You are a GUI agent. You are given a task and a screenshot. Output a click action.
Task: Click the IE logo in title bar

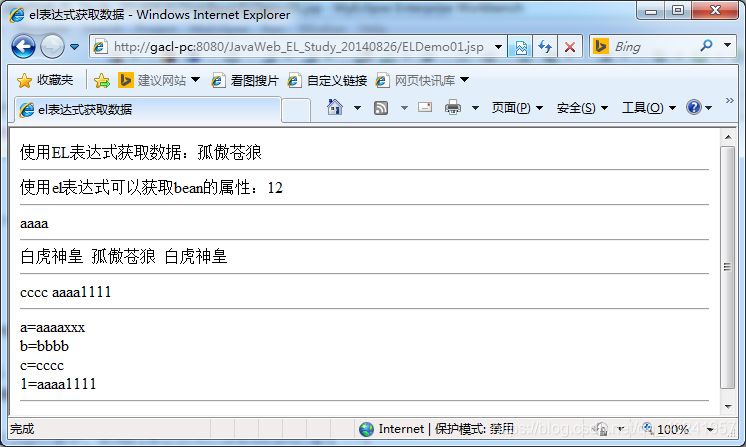coord(17,15)
